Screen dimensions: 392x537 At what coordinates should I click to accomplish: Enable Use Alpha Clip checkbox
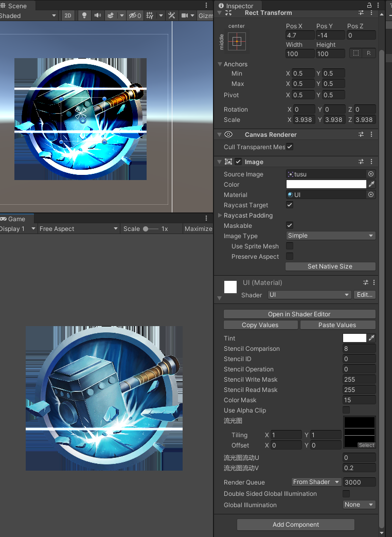(x=346, y=410)
